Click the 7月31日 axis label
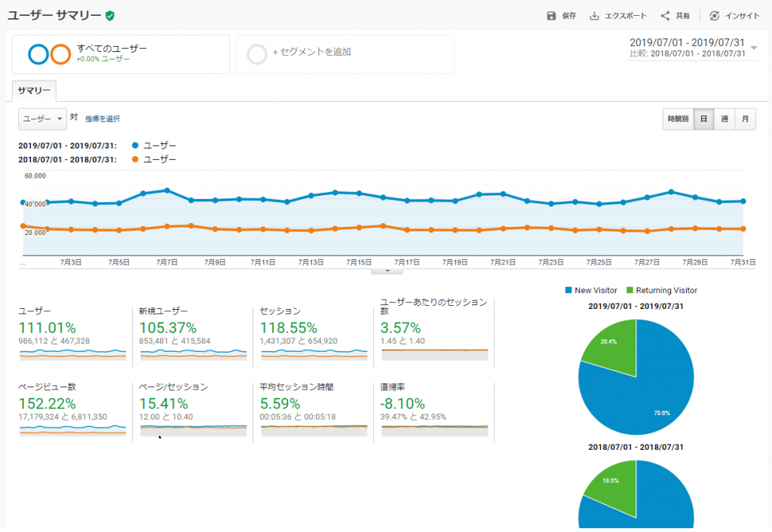The height and width of the screenshot is (532, 772). [743, 263]
